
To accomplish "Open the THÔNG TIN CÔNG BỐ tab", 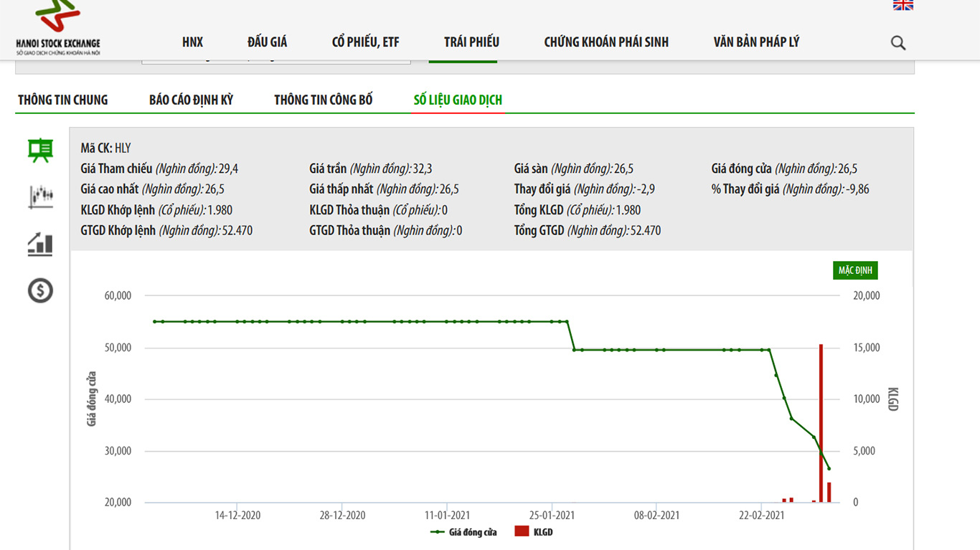I will 323,100.
